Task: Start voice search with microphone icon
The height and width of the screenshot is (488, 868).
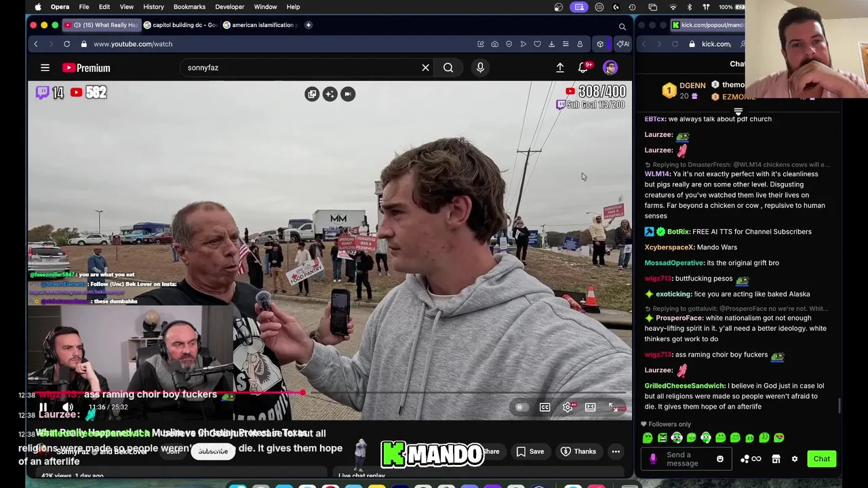Action: pyautogui.click(x=480, y=68)
